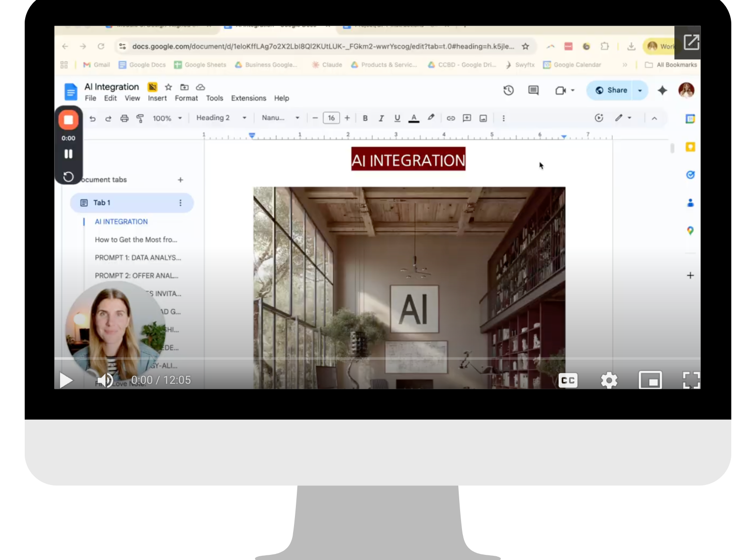Switch video to miniplayer mode
Screen dimensions: 756x560
[x=650, y=380]
